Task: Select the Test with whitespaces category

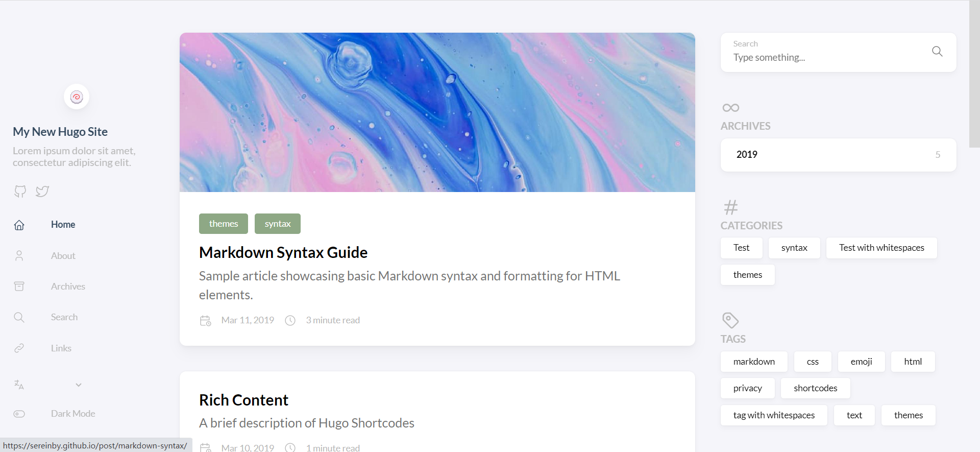Action: click(881, 248)
